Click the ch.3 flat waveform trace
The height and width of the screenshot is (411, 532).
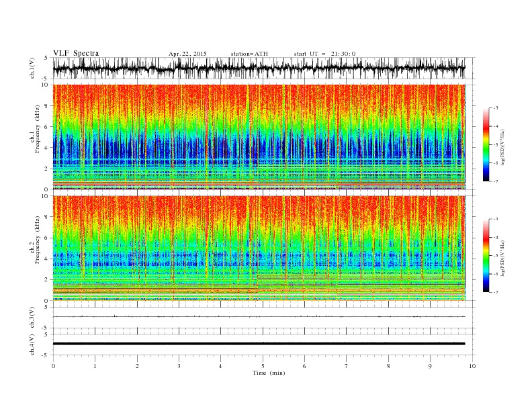coord(259,317)
